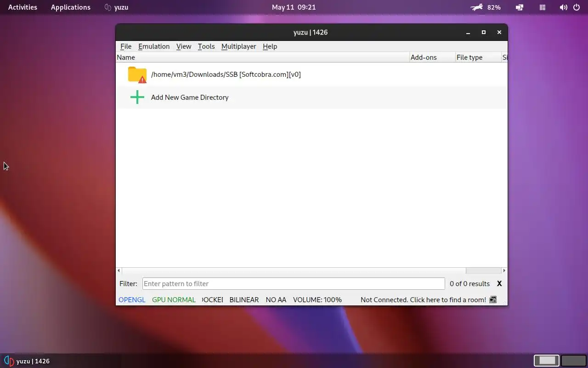Viewport: 588px width, 368px height.
Task: Click the yuzu icon in the top panel
Action: [108, 7]
